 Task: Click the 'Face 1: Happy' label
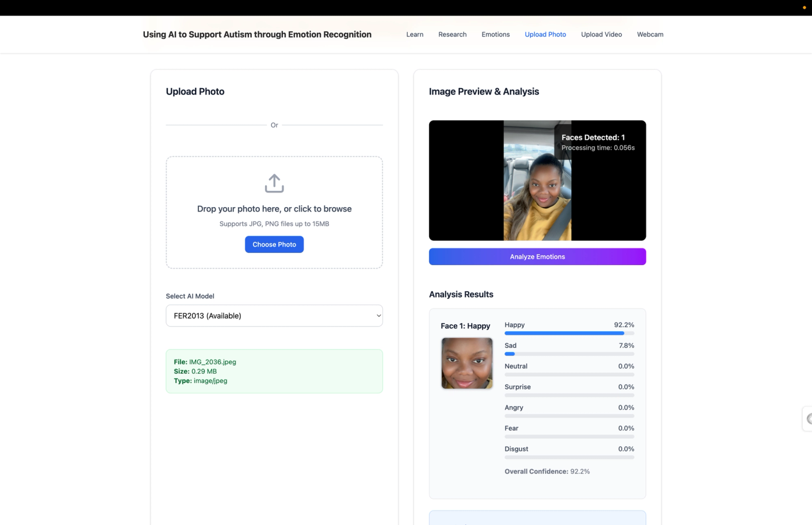[x=465, y=326]
